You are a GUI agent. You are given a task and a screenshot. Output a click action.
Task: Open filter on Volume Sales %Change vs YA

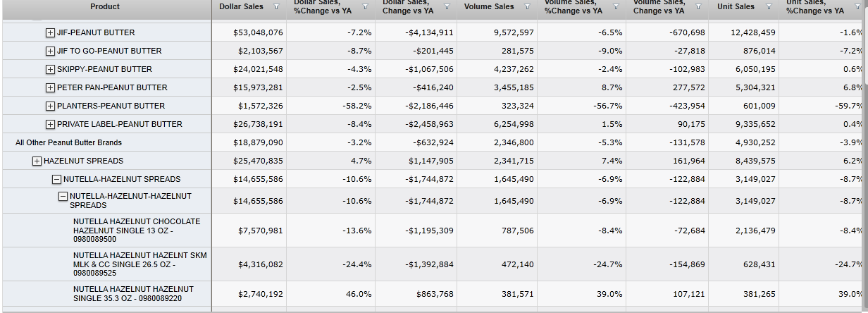point(616,7)
